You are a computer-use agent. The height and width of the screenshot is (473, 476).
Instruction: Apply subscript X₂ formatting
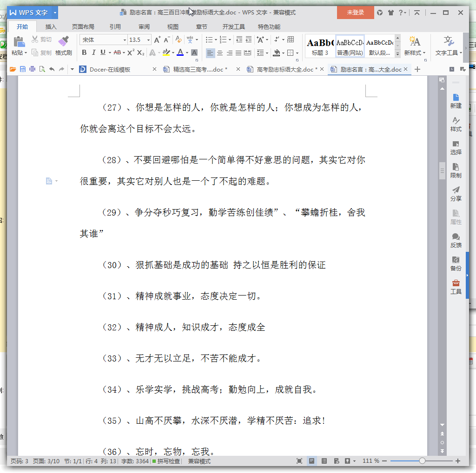pos(140,53)
